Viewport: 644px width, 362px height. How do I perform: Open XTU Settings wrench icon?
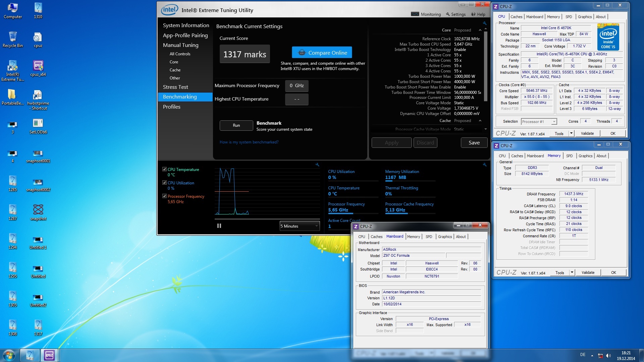tap(455, 14)
